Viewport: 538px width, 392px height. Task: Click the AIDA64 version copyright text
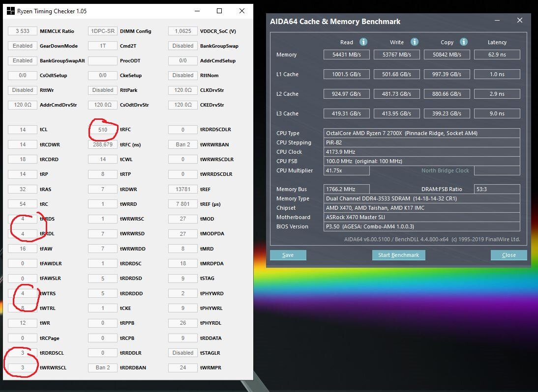coord(432,239)
